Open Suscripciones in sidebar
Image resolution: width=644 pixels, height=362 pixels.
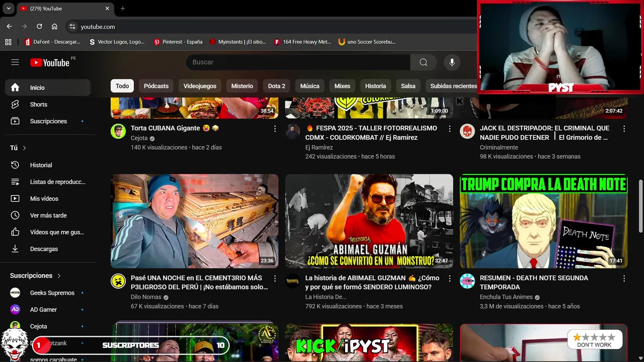click(x=48, y=121)
